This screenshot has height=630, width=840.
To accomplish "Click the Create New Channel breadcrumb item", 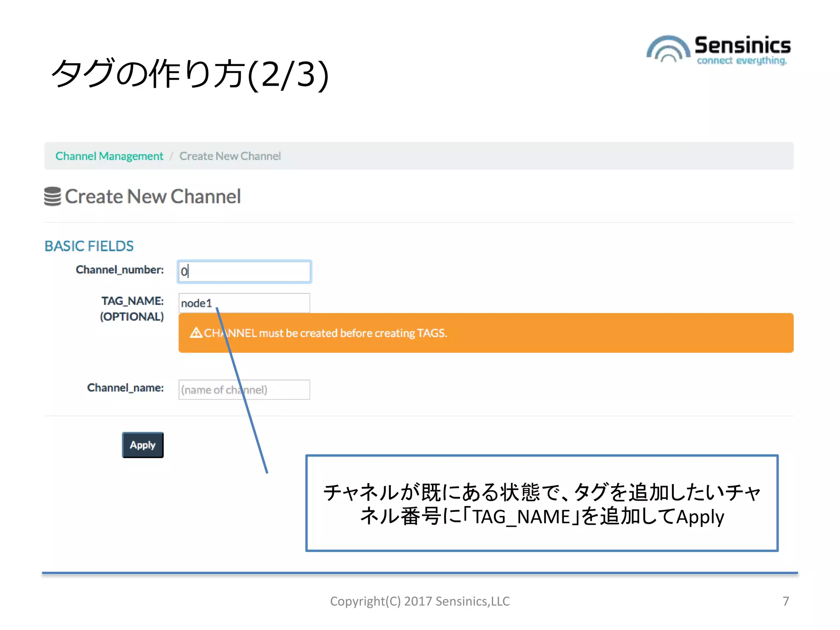I will point(230,156).
